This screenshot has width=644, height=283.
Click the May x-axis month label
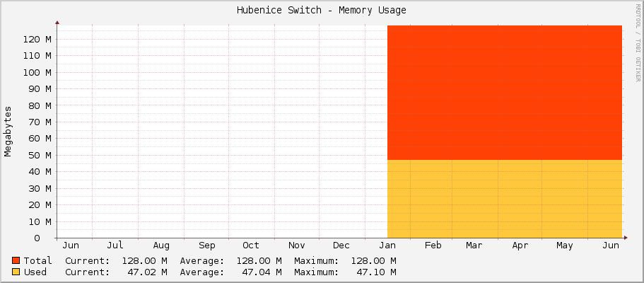(x=564, y=246)
